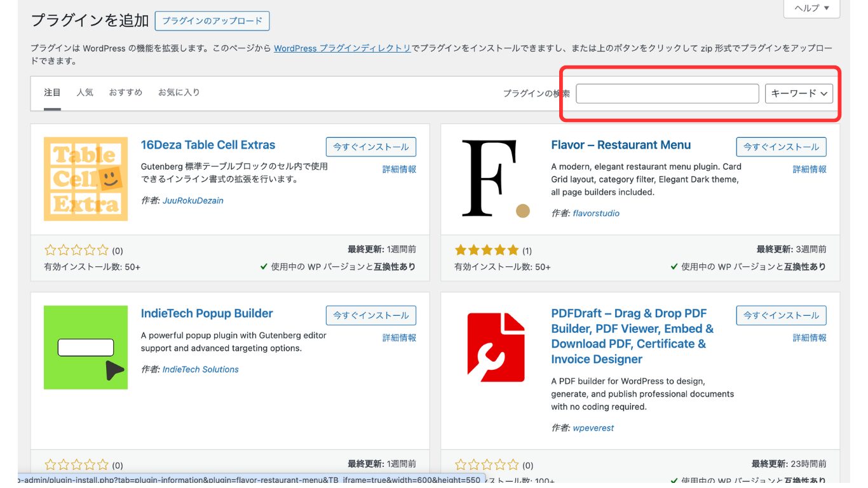Click the プラグインを追加 page heading
Viewport: 868px width, 488px height.
90,21
